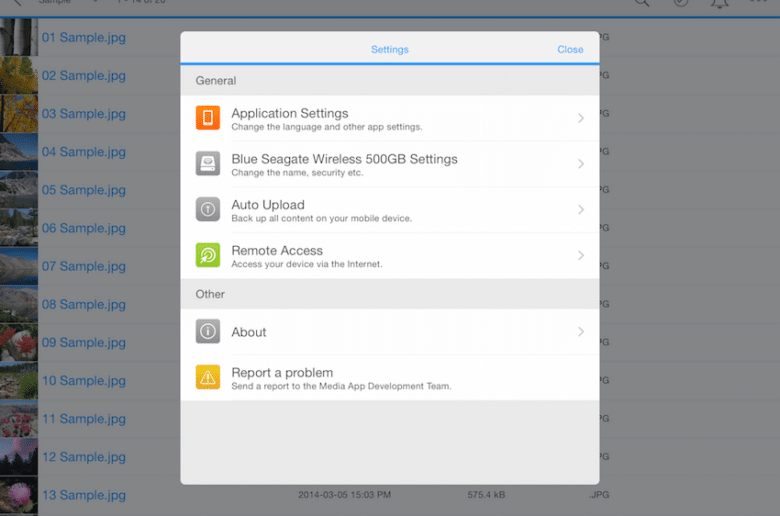The width and height of the screenshot is (780, 516).
Task: Open 10 Sample.jpg in the file list
Action: coord(84,381)
